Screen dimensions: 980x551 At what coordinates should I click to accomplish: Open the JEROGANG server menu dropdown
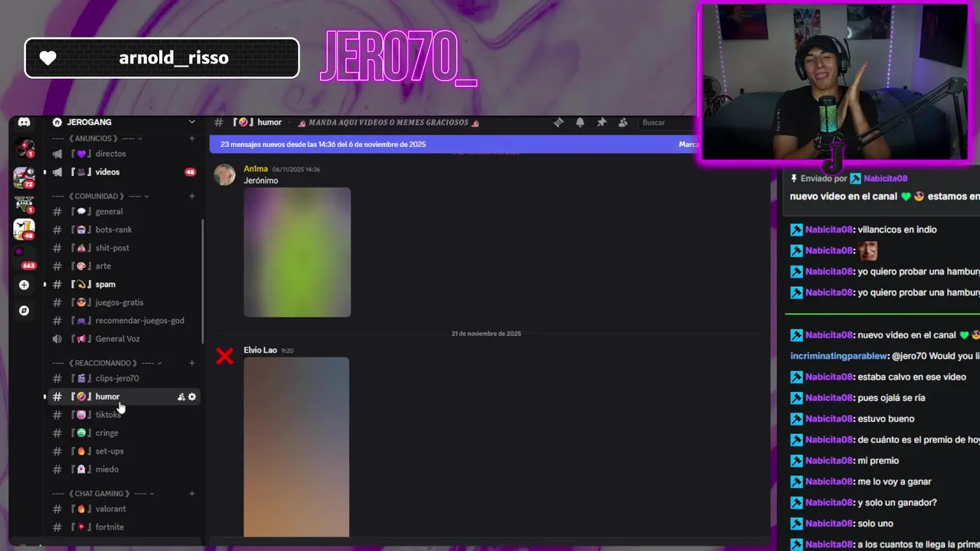[191, 122]
